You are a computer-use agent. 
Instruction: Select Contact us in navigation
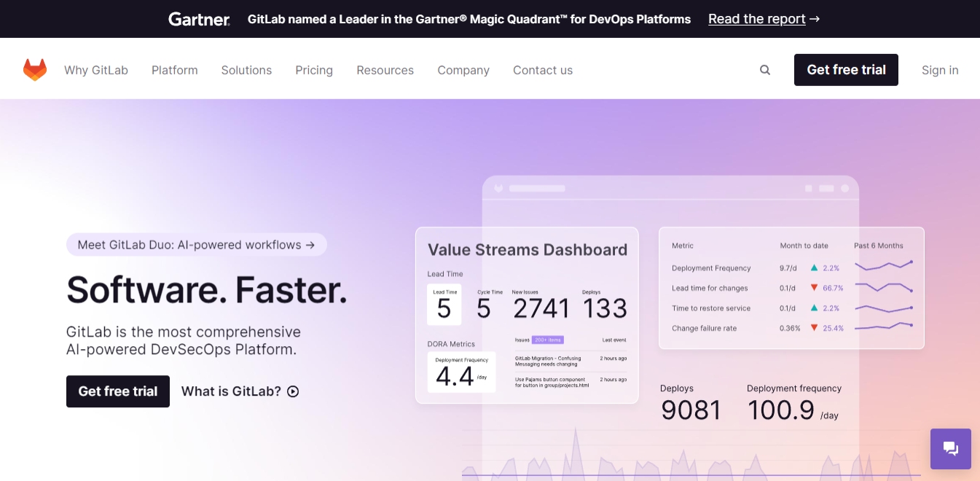point(543,70)
